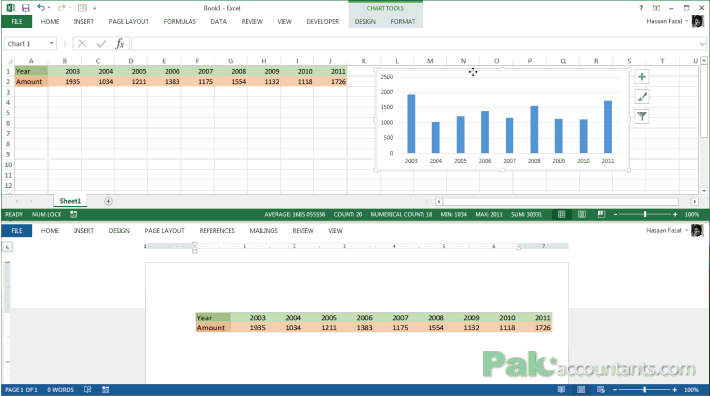
Task: Select Excel cell B2 with value 1935
Action: 65,81
